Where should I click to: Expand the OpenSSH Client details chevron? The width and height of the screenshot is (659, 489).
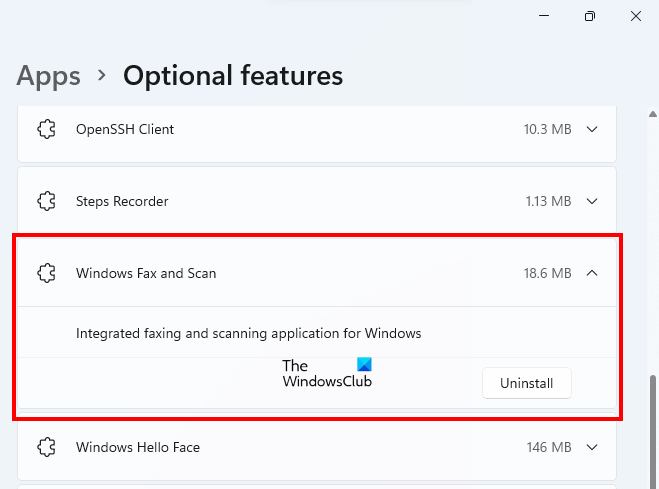pyautogui.click(x=592, y=129)
